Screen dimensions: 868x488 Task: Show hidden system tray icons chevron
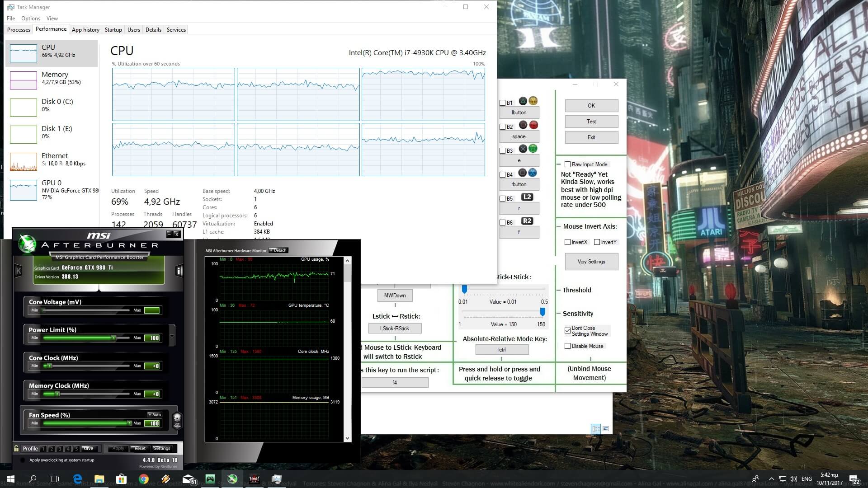pyautogui.click(x=771, y=479)
